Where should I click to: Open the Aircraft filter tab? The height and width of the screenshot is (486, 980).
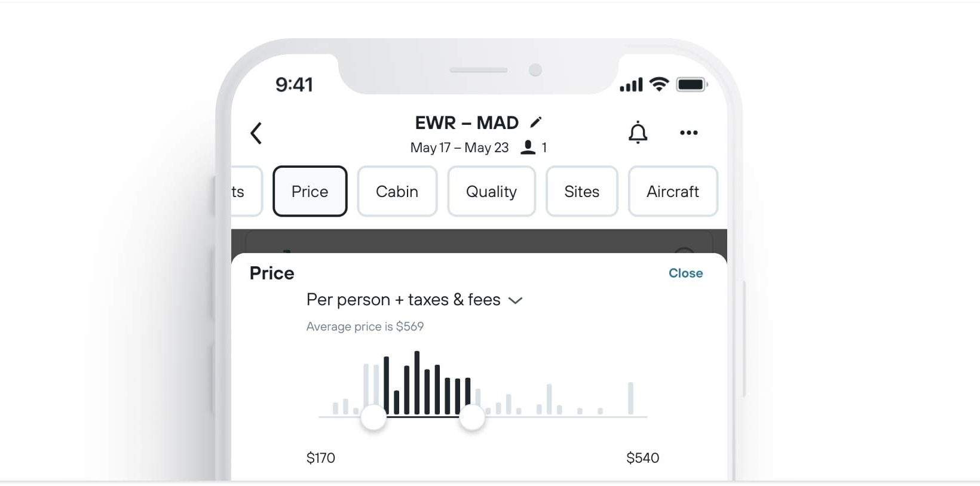click(x=673, y=191)
